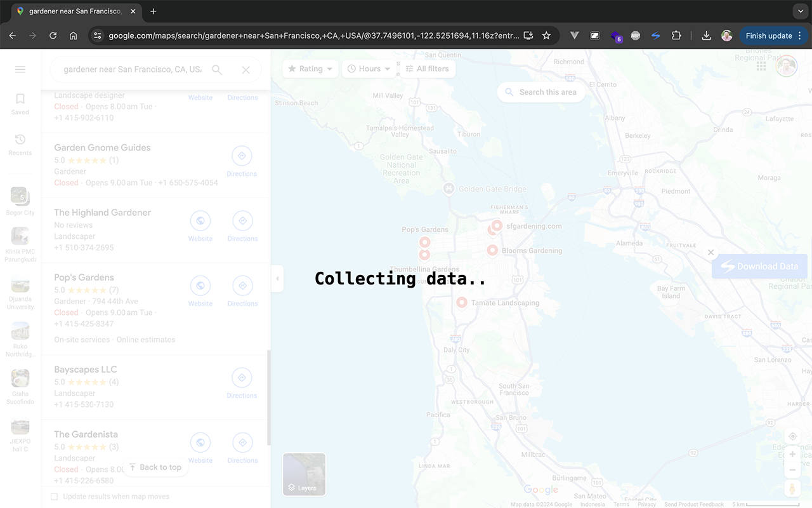Open Bayscapes LLC listing
This screenshot has height=508, width=812.
pos(85,370)
